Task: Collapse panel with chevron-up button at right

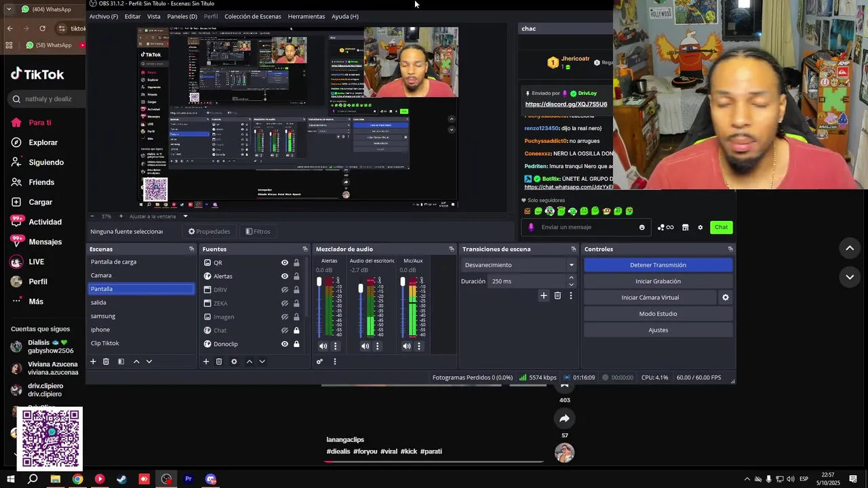Action: point(850,249)
